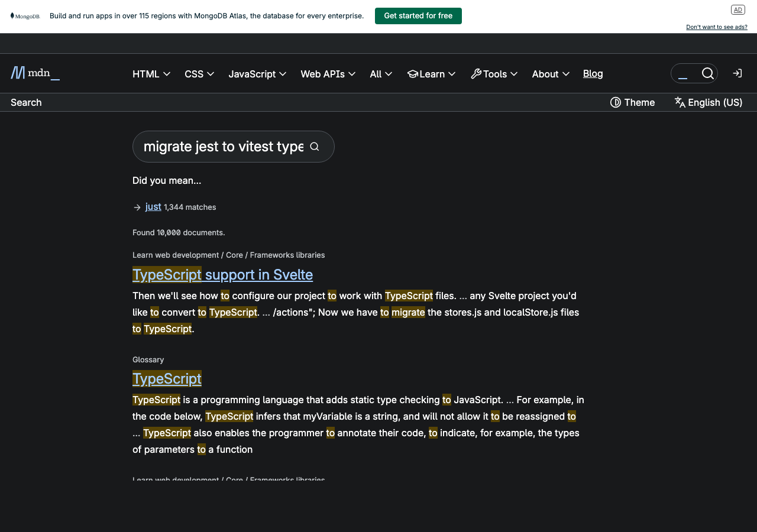Click the wrench icon beside Tools
Image resolution: width=757 pixels, height=532 pixels.
(x=477, y=73)
